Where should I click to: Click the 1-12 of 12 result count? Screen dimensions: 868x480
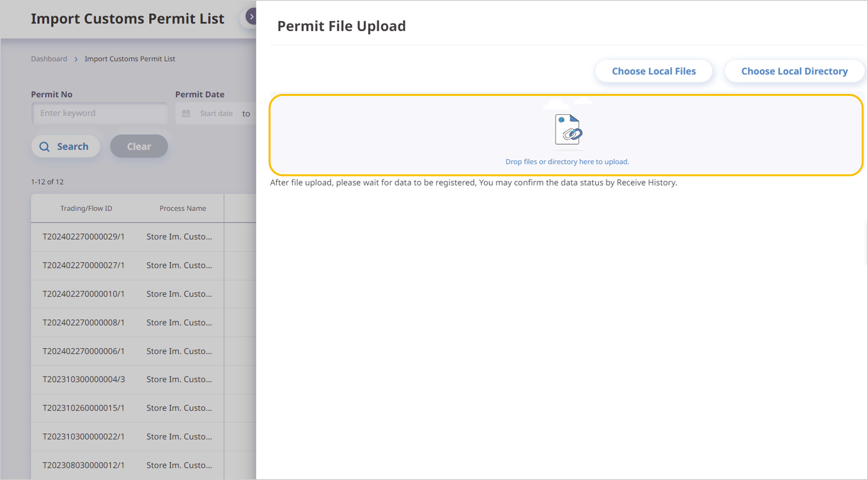coord(47,182)
